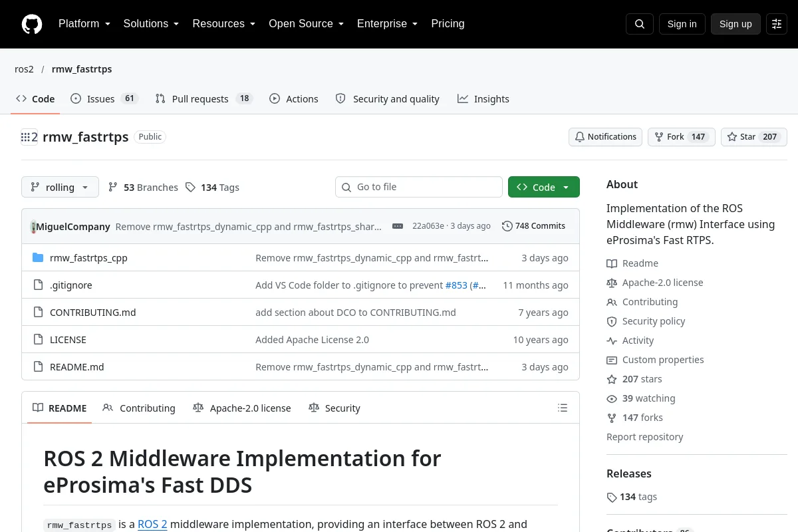
Task: View the 134 Tags link near branches
Action: click(212, 188)
